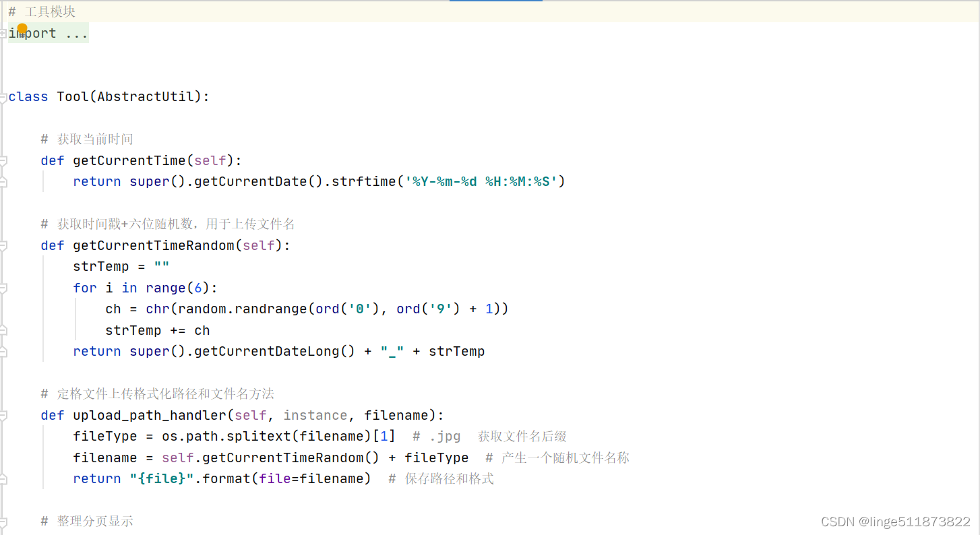The height and width of the screenshot is (535, 980).
Task: Click the folded '...' import placeholder
Action: point(77,33)
